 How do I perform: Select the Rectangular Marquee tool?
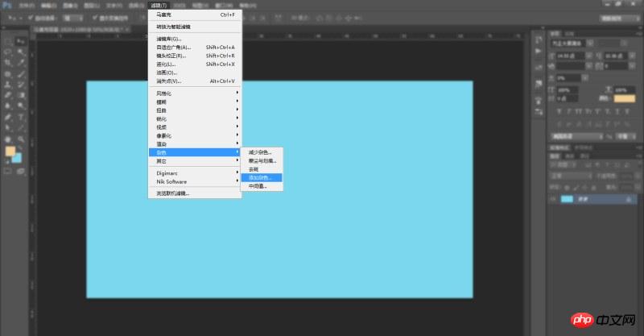point(8,42)
